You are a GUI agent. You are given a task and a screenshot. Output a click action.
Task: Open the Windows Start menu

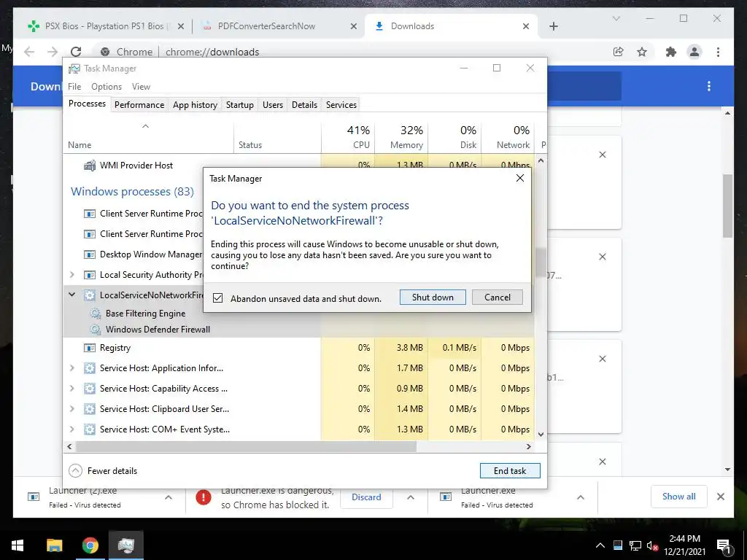(x=18, y=545)
